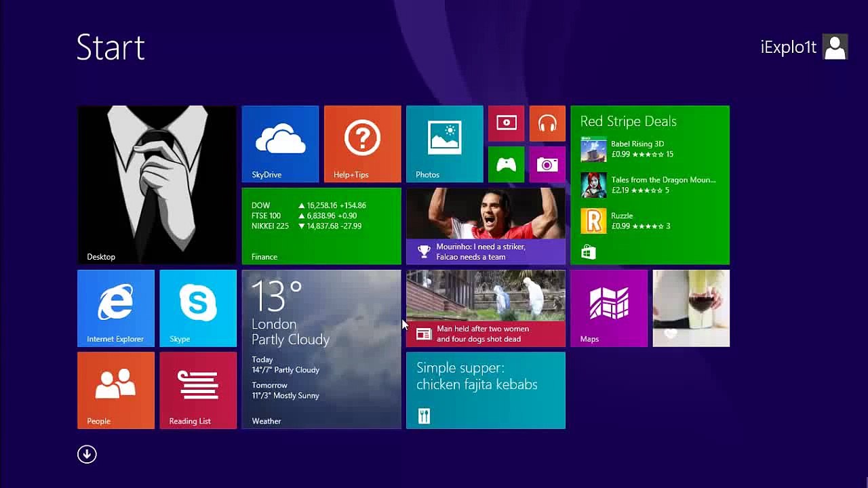Click the 13° temperature reading

pyautogui.click(x=277, y=296)
